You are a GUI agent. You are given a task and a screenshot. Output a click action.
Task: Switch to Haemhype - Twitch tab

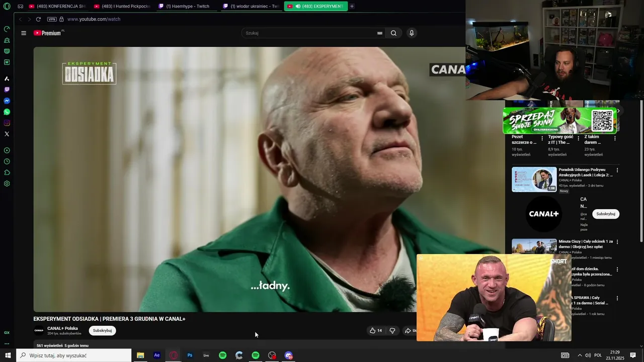[x=187, y=7]
